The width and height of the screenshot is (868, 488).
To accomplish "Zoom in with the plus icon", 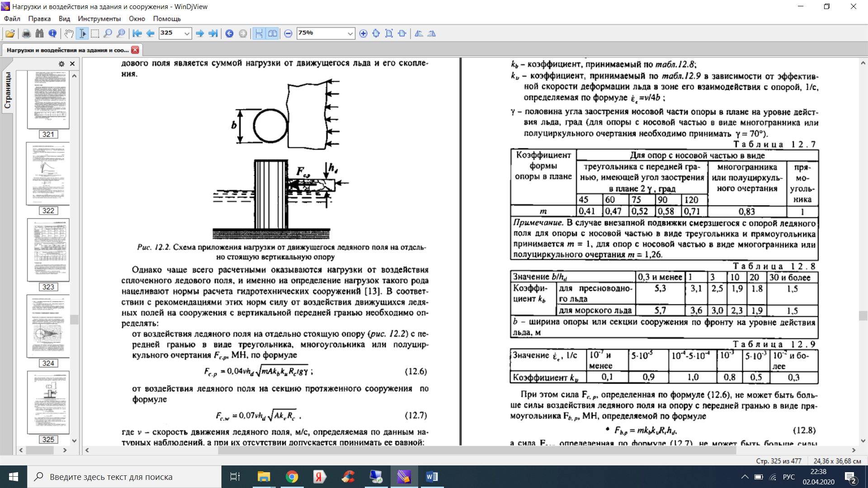I will pos(363,33).
